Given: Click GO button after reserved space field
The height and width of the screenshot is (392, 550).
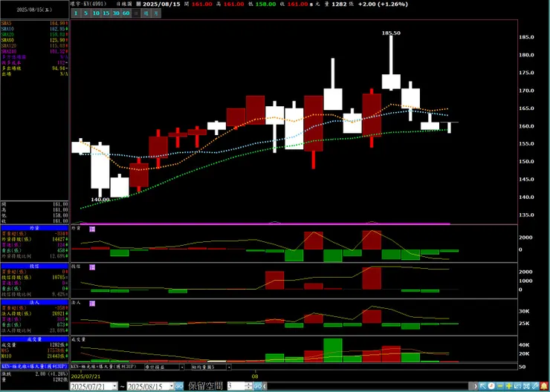Looking at the screenshot, I should (257, 386).
